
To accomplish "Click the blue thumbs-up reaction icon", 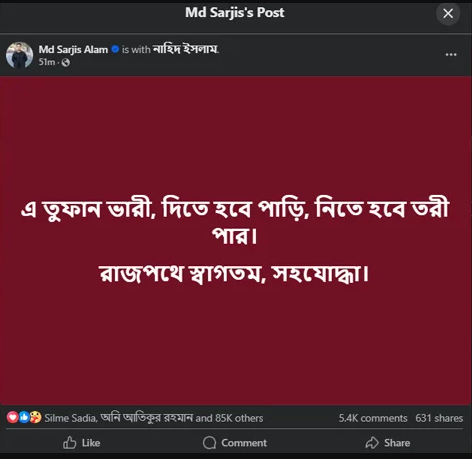I will pos(24,417).
